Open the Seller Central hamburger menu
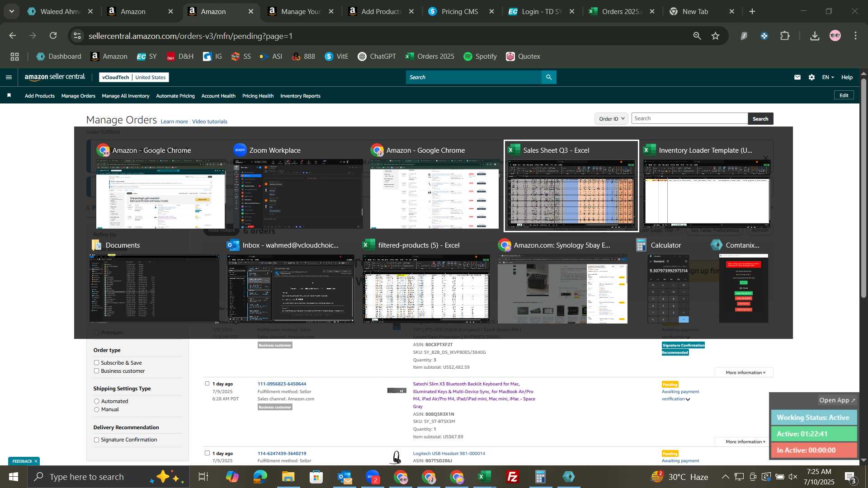The width and height of the screenshot is (868, 488). pos(9,77)
